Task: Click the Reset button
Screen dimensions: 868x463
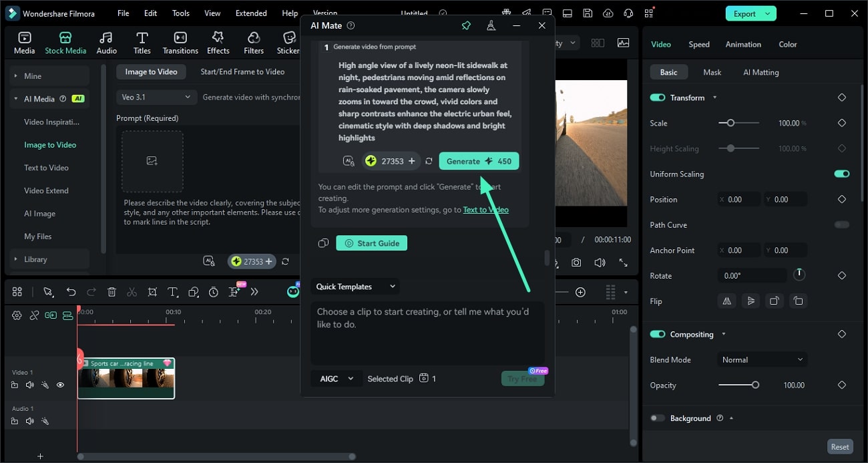Action: point(840,447)
